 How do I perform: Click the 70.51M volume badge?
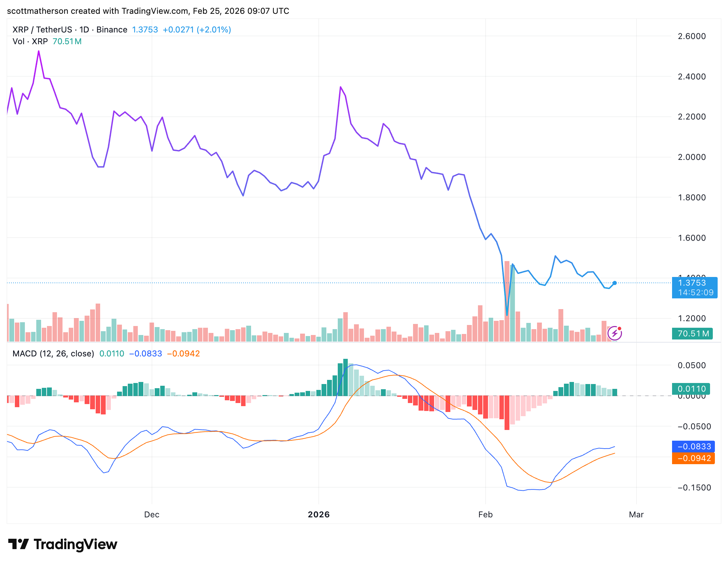click(x=692, y=334)
